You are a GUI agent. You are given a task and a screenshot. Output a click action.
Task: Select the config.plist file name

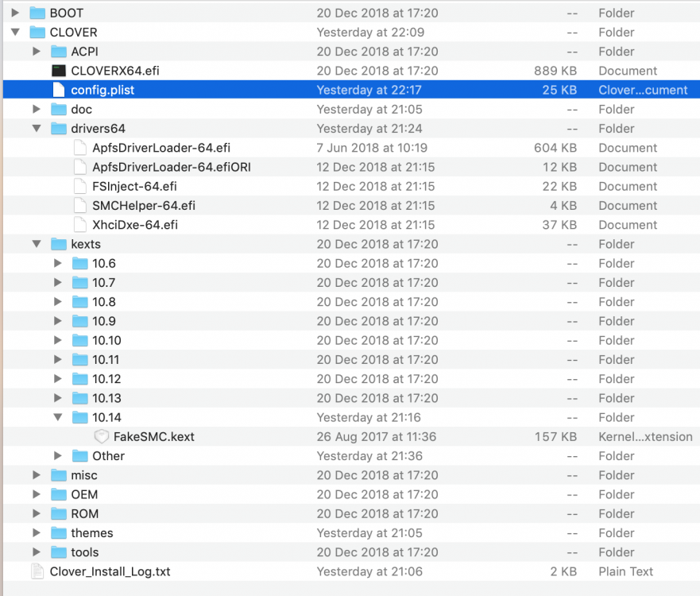[102, 90]
